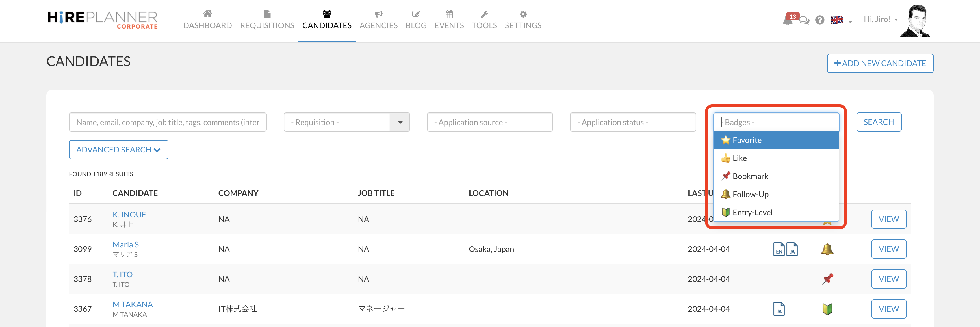The image size is (980, 327).
Task: Open the chat messages icon
Action: pyautogui.click(x=804, y=20)
